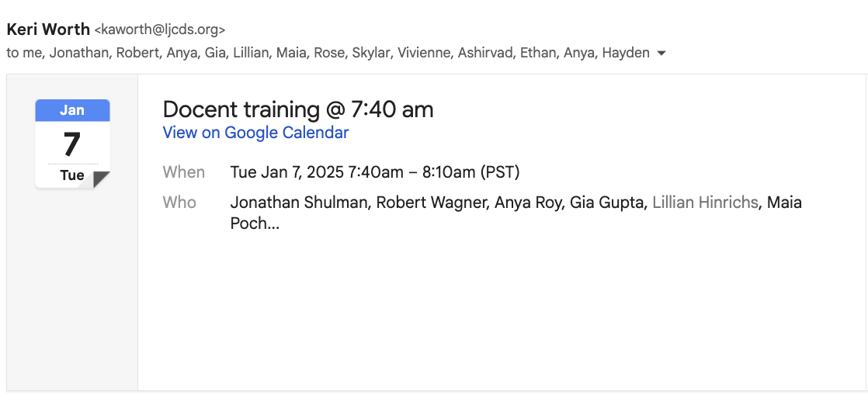The image size is (868, 419).
Task: Click the large 7 on the calendar icon
Action: (72, 144)
